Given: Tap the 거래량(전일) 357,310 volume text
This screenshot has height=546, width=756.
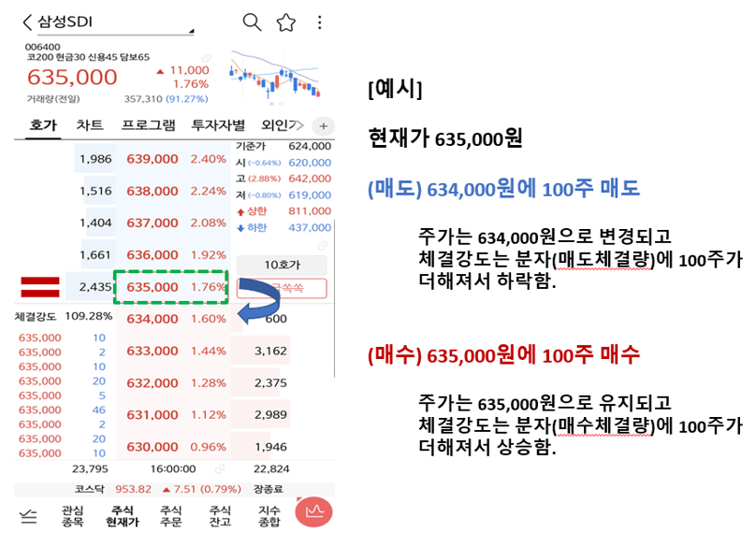Looking at the screenshot, I should tap(117, 99).
